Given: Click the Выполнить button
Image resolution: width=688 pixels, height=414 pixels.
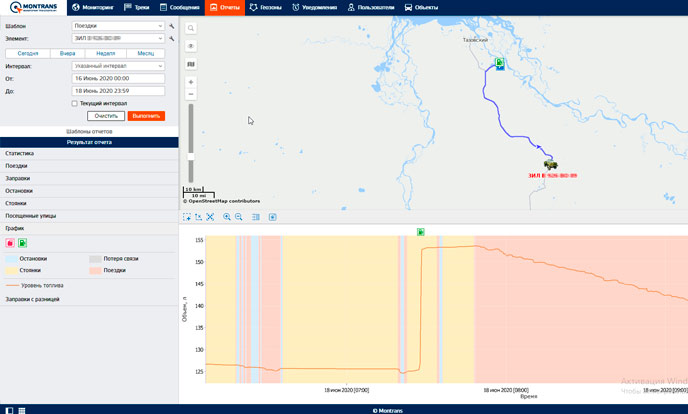Looking at the screenshot, I should pos(146,116).
